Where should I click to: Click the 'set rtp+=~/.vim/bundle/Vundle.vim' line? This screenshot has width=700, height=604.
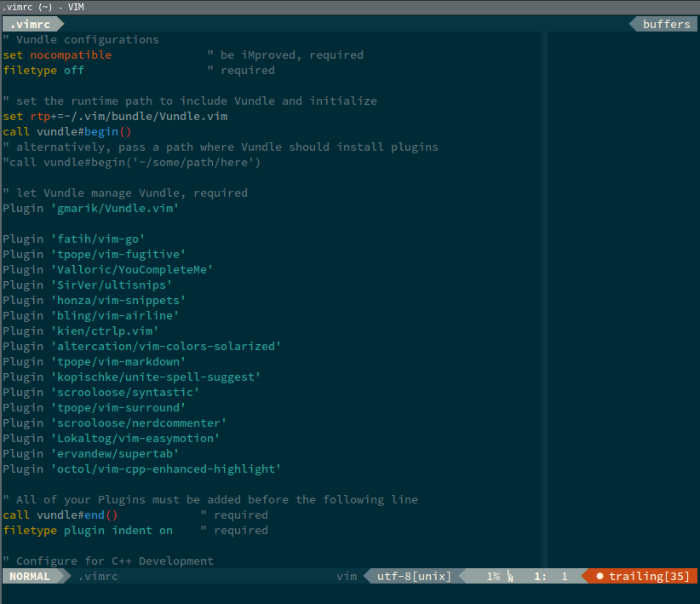click(x=115, y=116)
